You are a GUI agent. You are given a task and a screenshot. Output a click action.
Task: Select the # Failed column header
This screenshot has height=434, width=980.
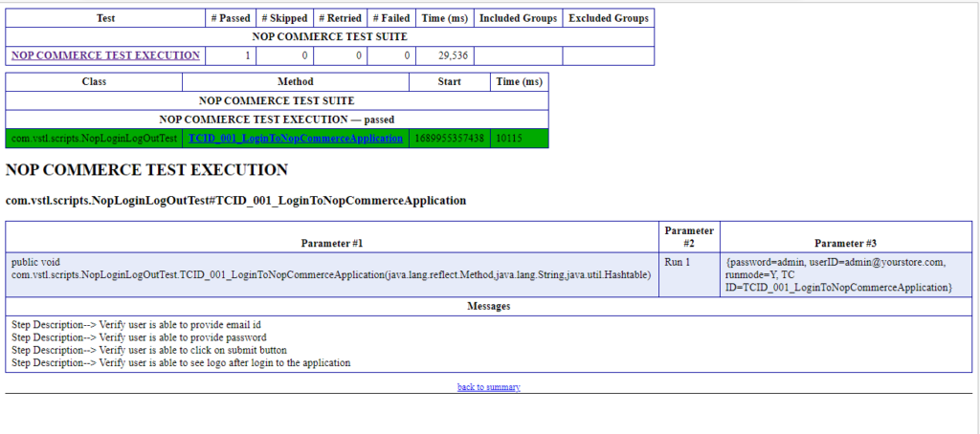(x=391, y=18)
